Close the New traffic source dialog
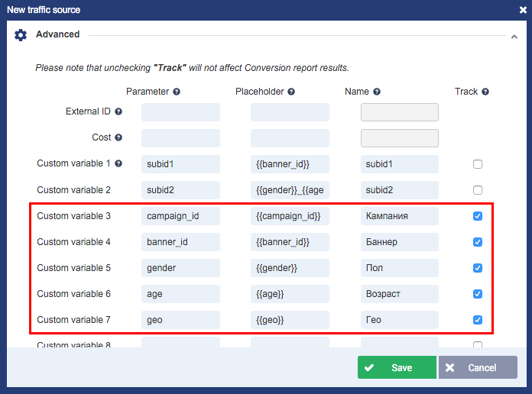The width and height of the screenshot is (532, 394). (x=523, y=10)
